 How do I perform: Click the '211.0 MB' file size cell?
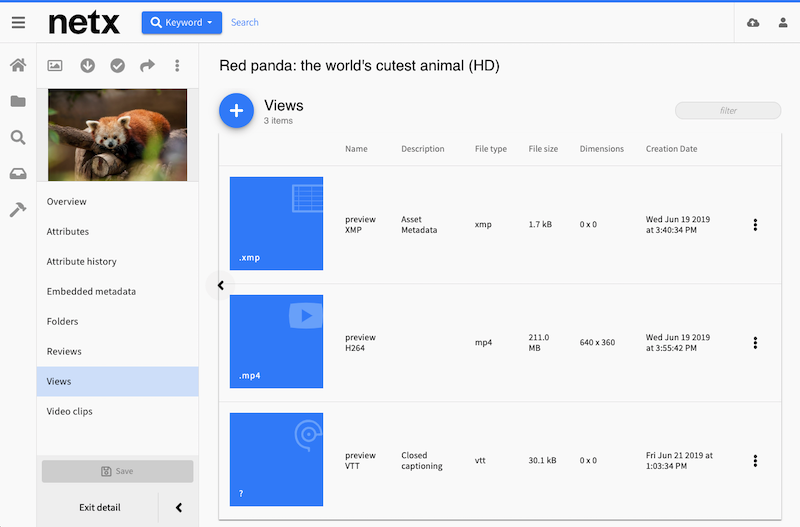539,342
